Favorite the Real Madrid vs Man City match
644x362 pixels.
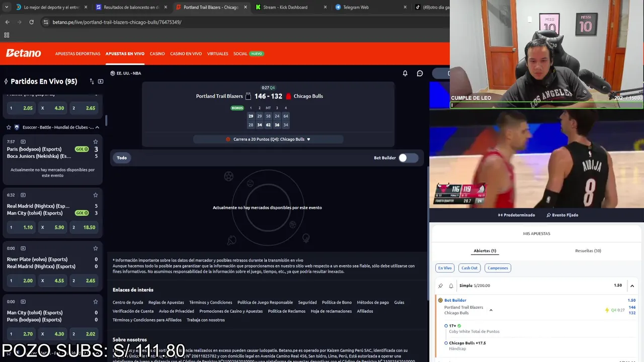click(96, 195)
